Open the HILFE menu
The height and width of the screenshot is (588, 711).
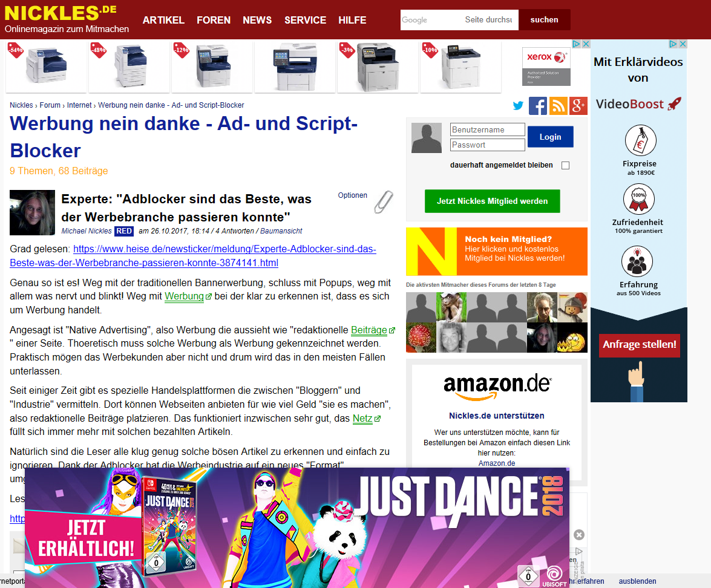(x=352, y=20)
